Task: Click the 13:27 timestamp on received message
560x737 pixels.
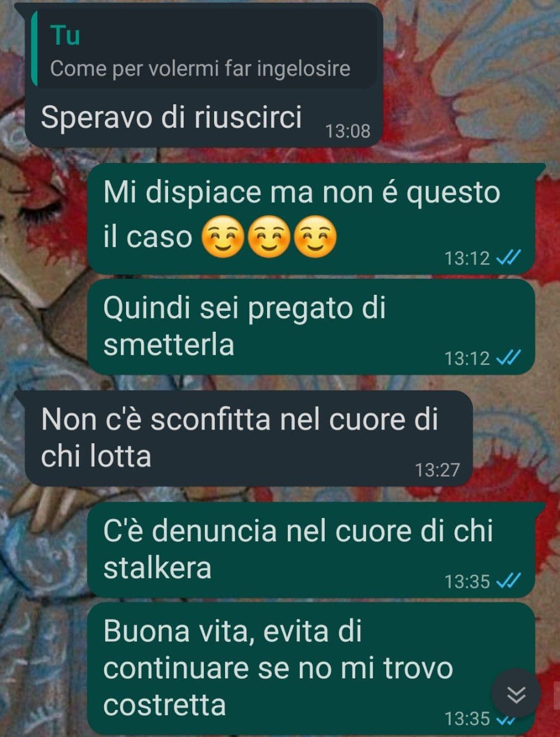Action: (437, 470)
